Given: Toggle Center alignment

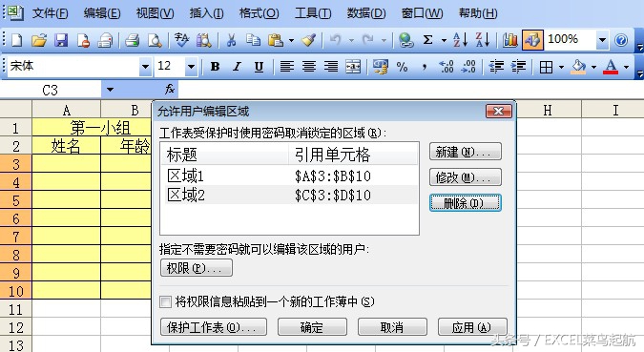Looking at the screenshot, I should 309,67.
